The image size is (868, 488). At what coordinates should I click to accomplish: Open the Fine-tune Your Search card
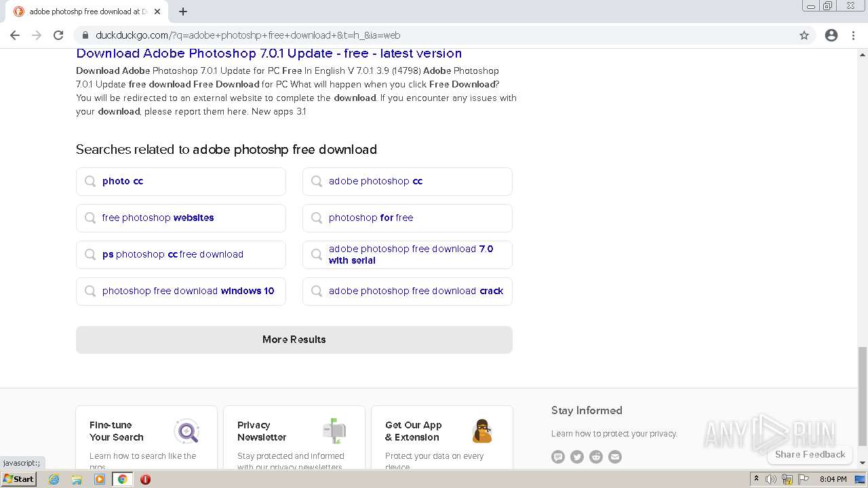pos(146,437)
